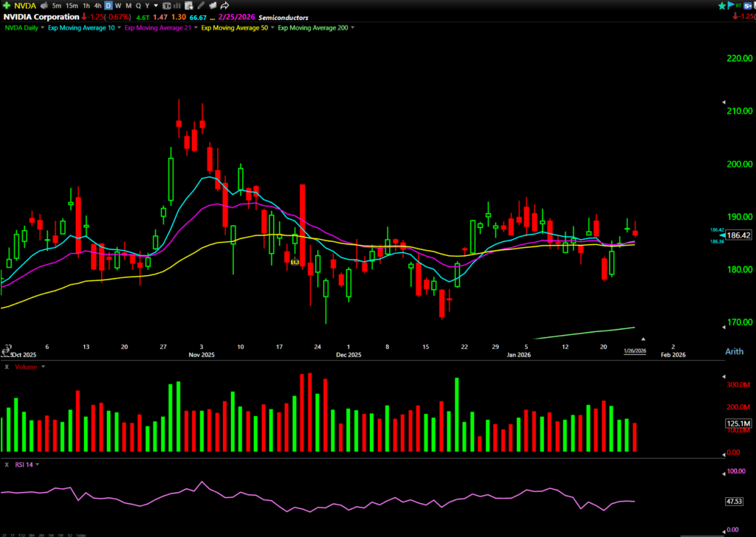The width and height of the screenshot is (756, 537).
Task: Open the RSI 14 indicator dropdown
Action: (37, 465)
